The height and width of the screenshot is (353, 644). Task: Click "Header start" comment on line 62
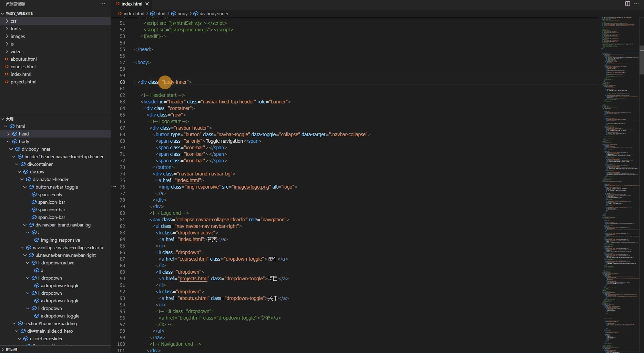coord(163,95)
